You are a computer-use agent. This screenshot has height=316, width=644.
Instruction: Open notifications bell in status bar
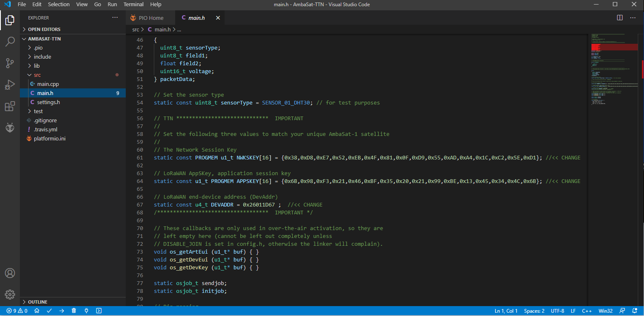point(635,311)
